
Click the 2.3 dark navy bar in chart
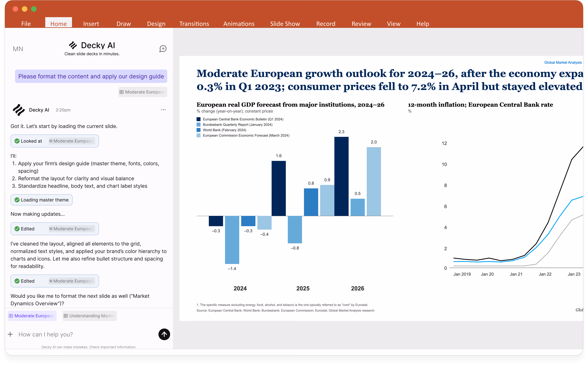[x=341, y=176]
